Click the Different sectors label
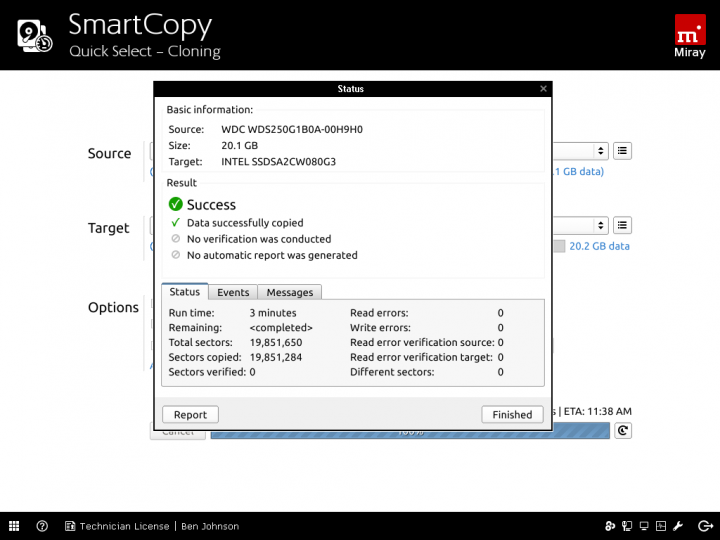The image size is (720, 540). 392,371
